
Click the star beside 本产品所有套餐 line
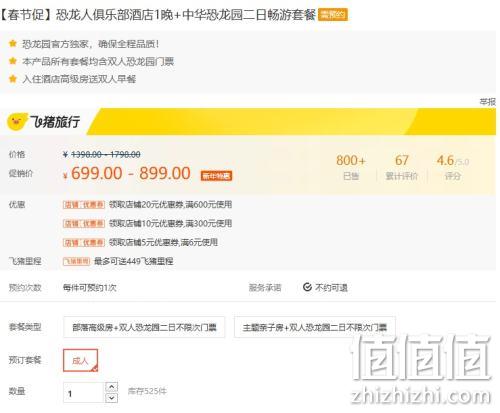(13, 61)
